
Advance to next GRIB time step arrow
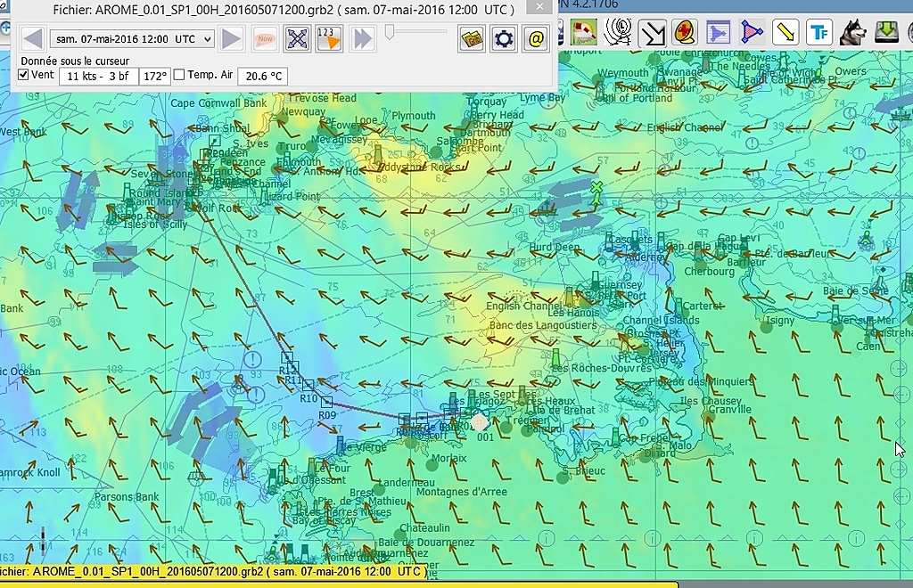[x=231, y=39]
